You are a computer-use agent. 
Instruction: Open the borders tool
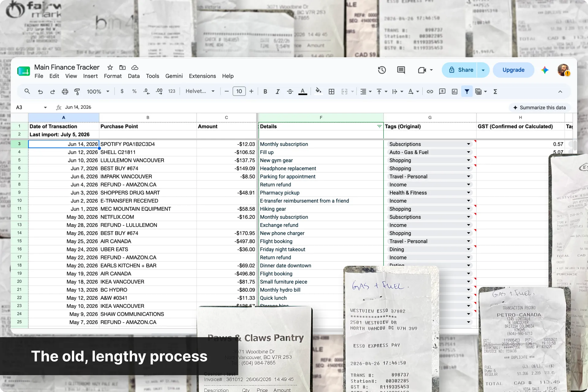[331, 91]
